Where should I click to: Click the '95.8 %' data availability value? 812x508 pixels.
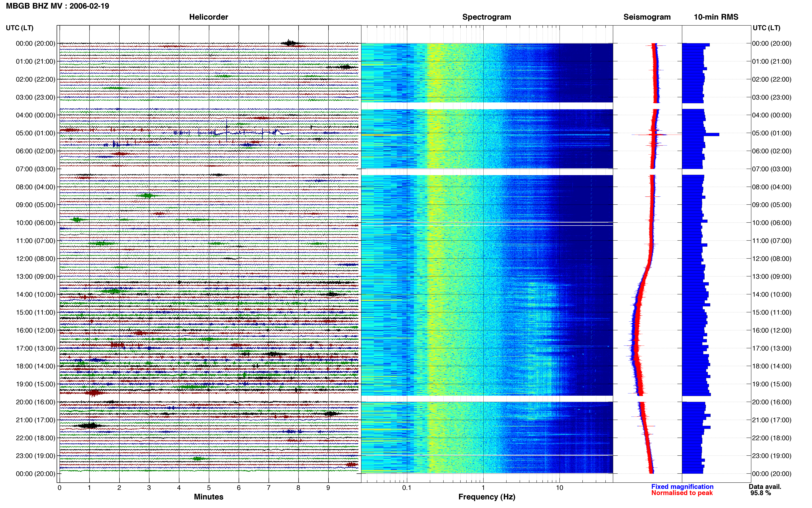761,493
